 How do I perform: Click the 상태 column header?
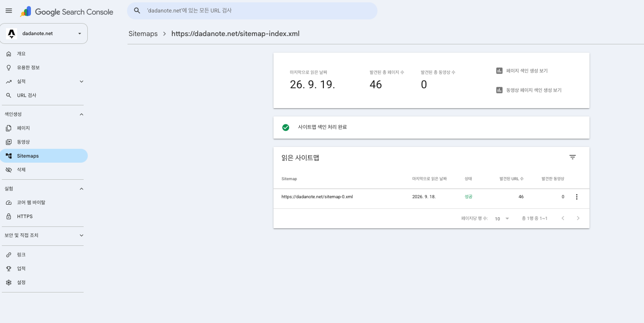(x=468, y=179)
